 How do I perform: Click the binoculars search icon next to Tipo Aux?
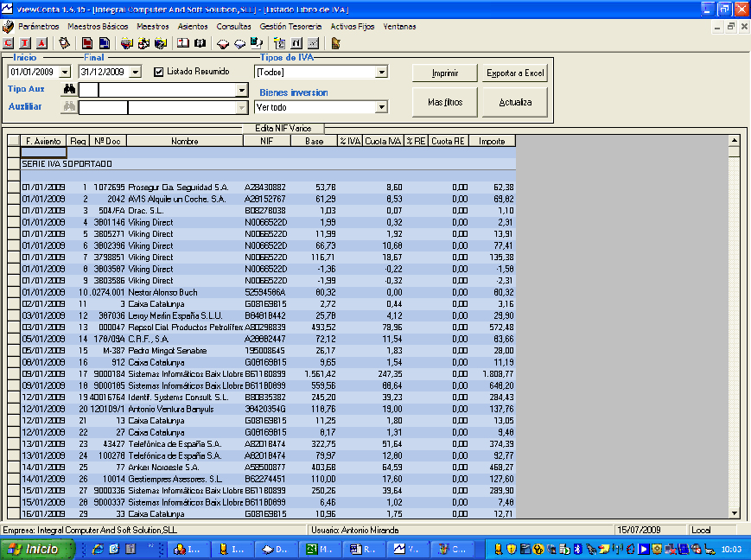coord(69,89)
